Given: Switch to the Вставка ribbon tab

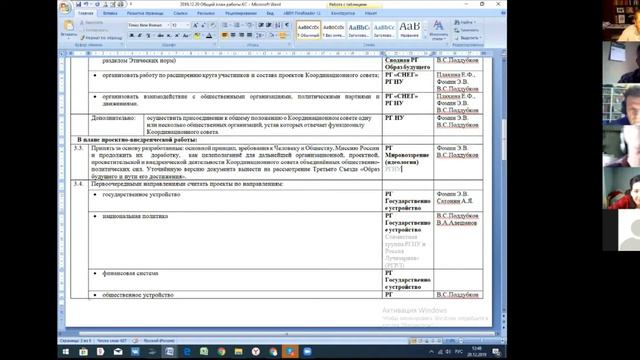Looking at the screenshot, I should (110, 13).
